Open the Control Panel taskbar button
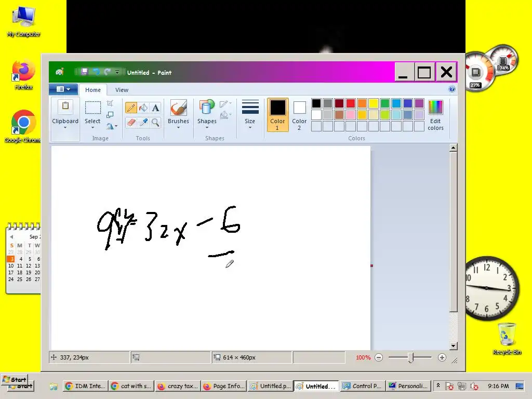 [x=362, y=386]
